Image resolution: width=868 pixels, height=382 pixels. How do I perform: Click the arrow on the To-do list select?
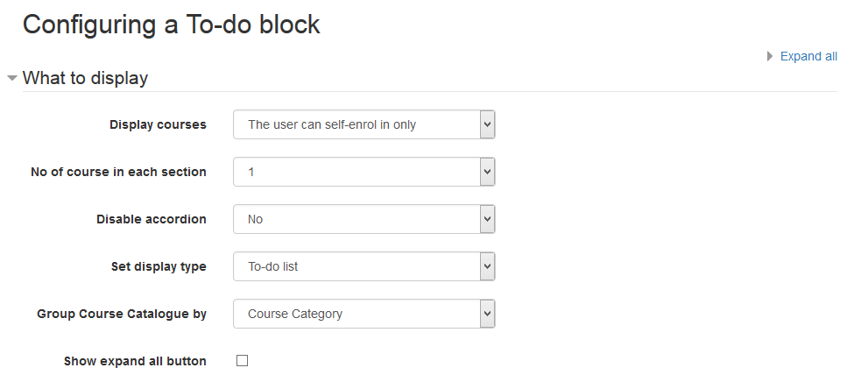[x=488, y=266]
